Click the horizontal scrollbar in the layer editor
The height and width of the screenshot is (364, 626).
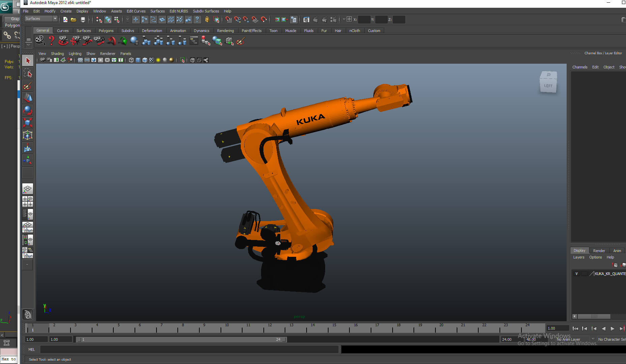pyautogui.click(x=594, y=316)
